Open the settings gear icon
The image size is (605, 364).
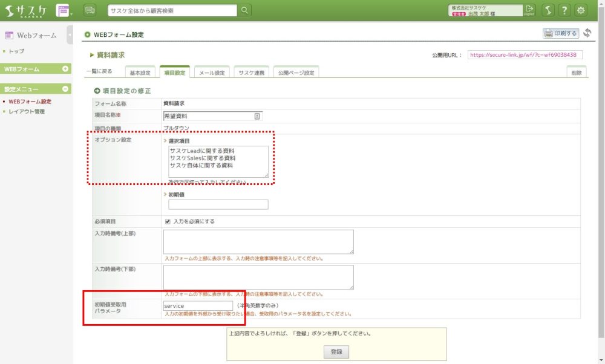(581, 10)
